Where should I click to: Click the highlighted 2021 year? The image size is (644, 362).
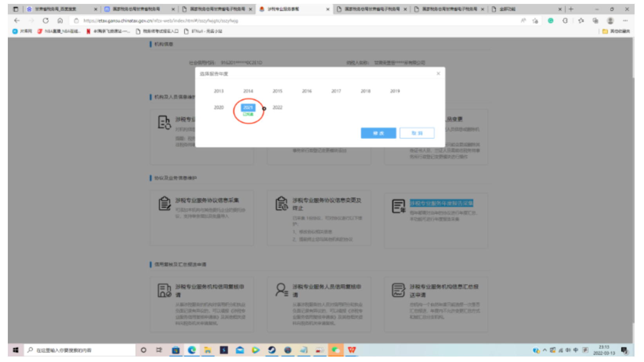coord(248,107)
